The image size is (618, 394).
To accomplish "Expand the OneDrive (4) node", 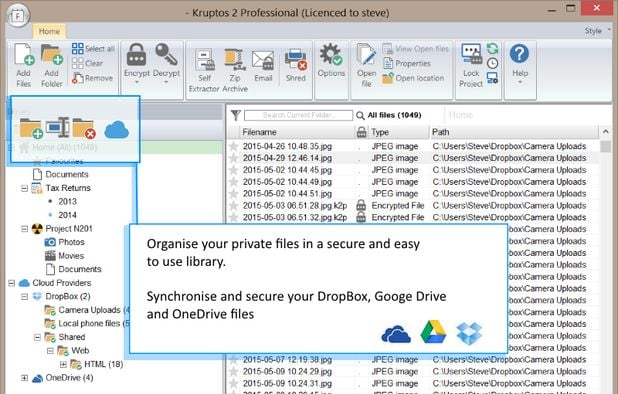I will tap(24, 378).
